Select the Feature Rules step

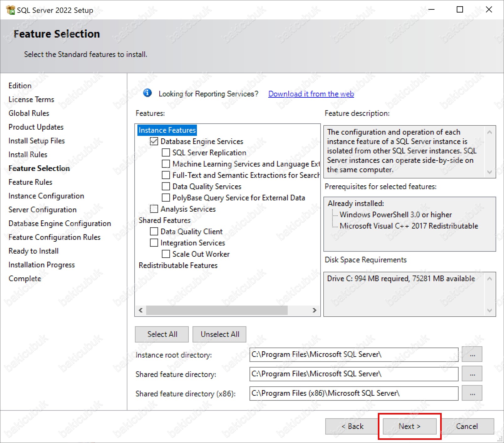click(30, 182)
